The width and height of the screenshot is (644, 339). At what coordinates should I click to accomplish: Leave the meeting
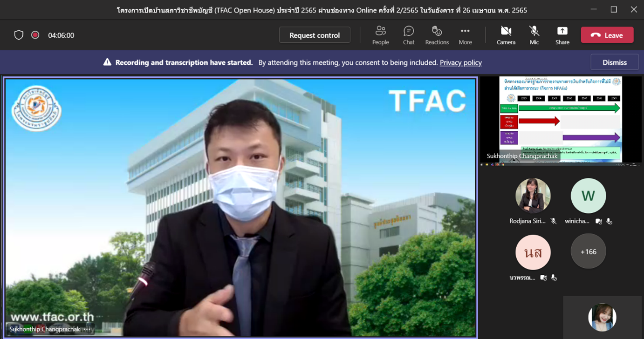click(x=607, y=35)
